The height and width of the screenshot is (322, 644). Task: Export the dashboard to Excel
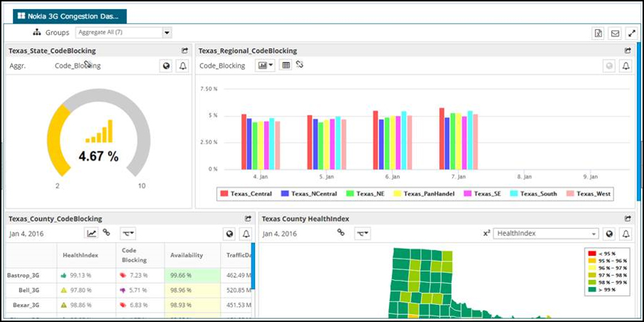click(x=599, y=33)
